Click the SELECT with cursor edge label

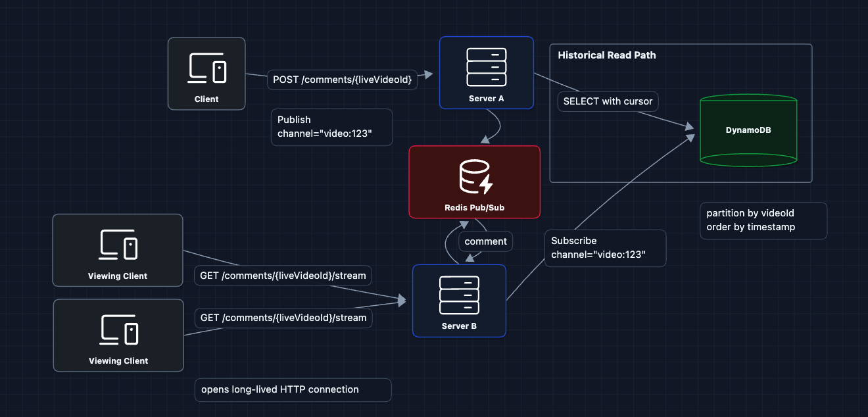pyautogui.click(x=608, y=101)
